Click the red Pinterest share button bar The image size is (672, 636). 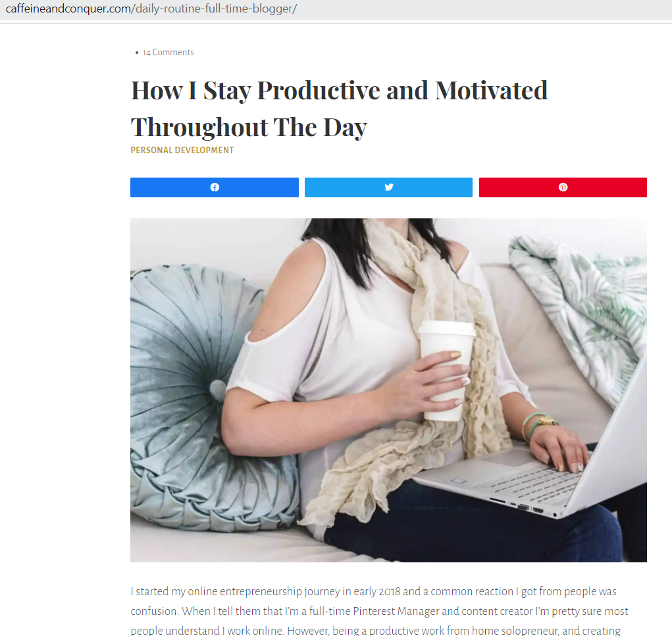click(563, 187)
